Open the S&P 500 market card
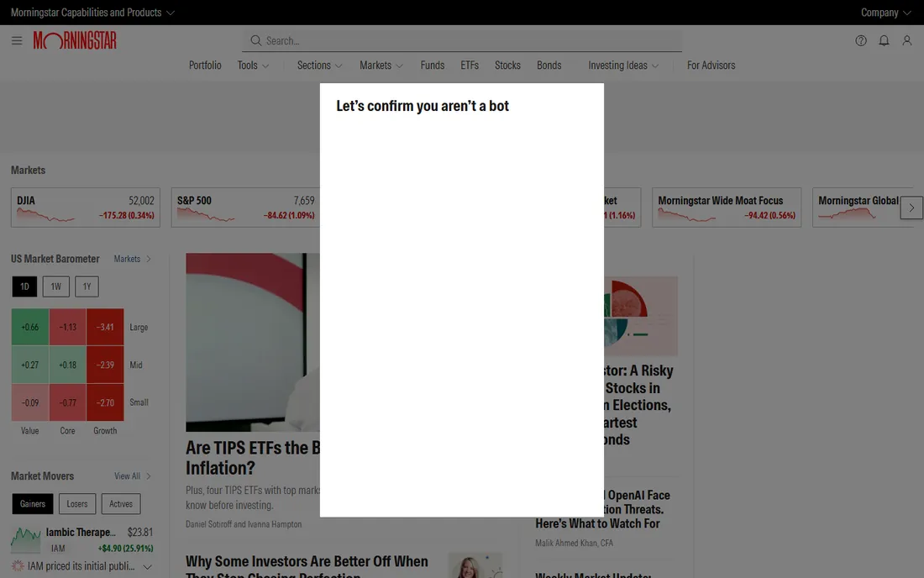The width and height of the screenshot is (924, 578). point(246,208)
